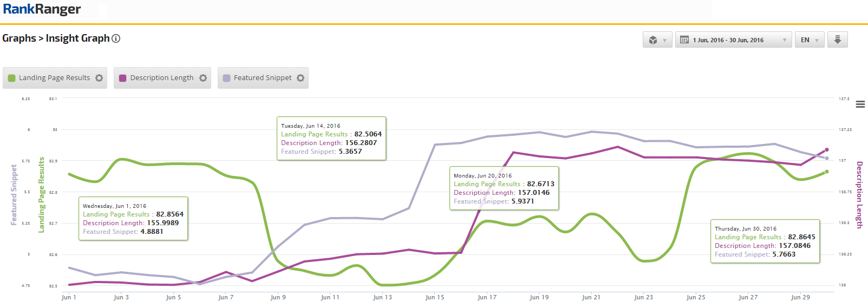Select Insight Graph breadcrumb title
Viewport: 868px width, 308px height.
pos(77,38)
